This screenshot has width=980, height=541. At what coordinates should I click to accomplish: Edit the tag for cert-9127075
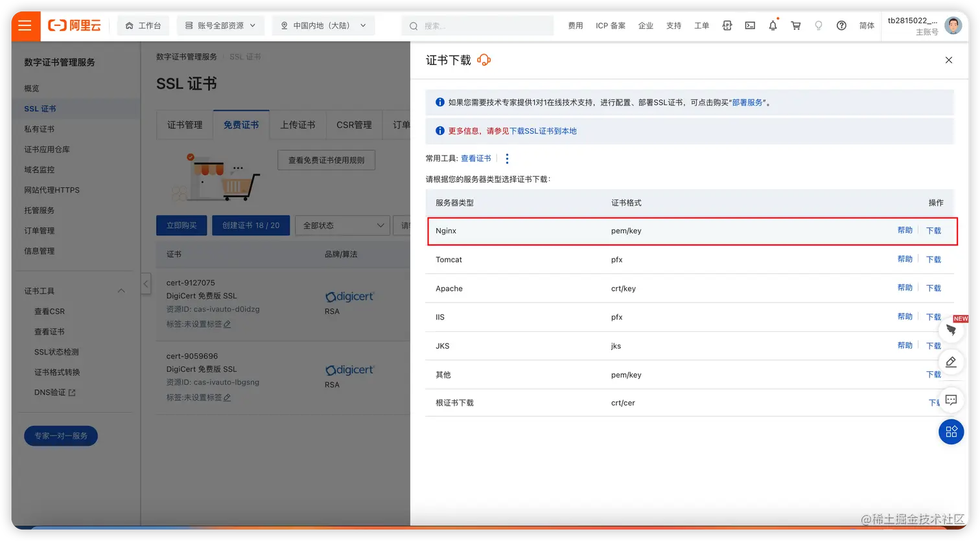coord(227,325)
